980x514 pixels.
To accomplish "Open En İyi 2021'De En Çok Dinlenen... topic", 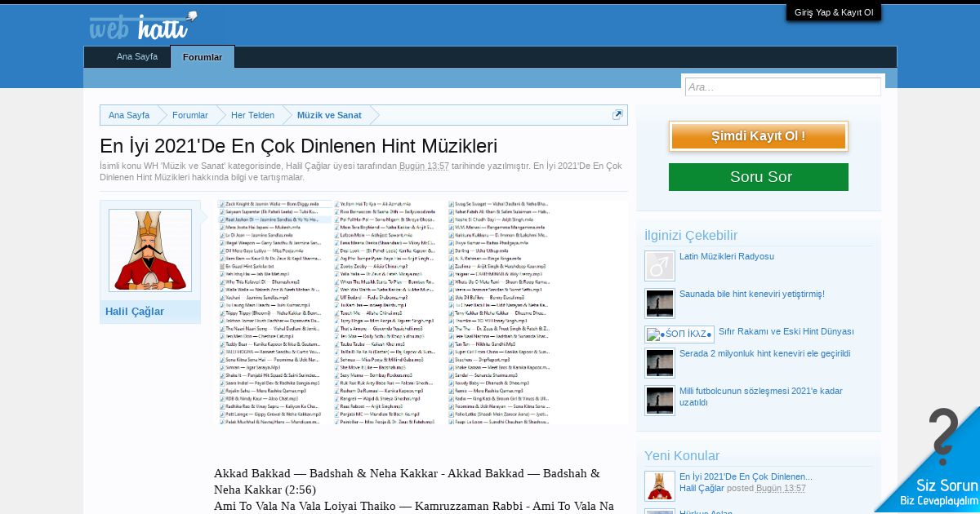I will click(x=746, y=476).
